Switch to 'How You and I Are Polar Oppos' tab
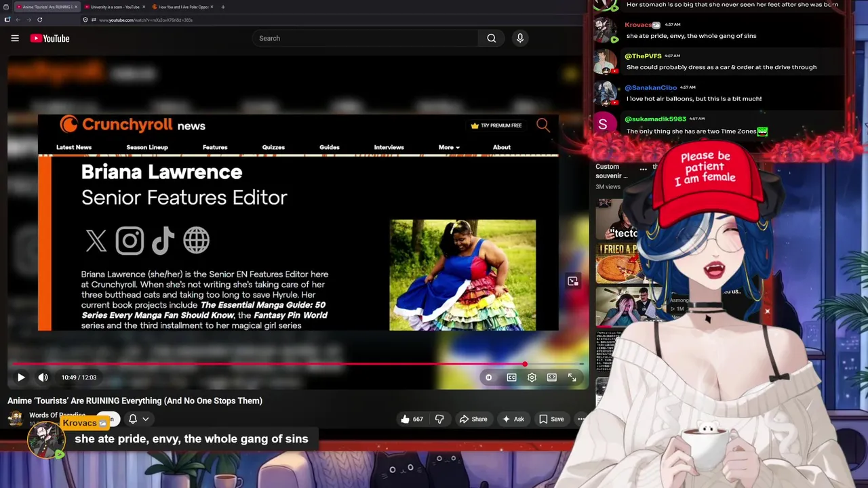868x488 pixels. pyautogui.click(x=182, y=7)
